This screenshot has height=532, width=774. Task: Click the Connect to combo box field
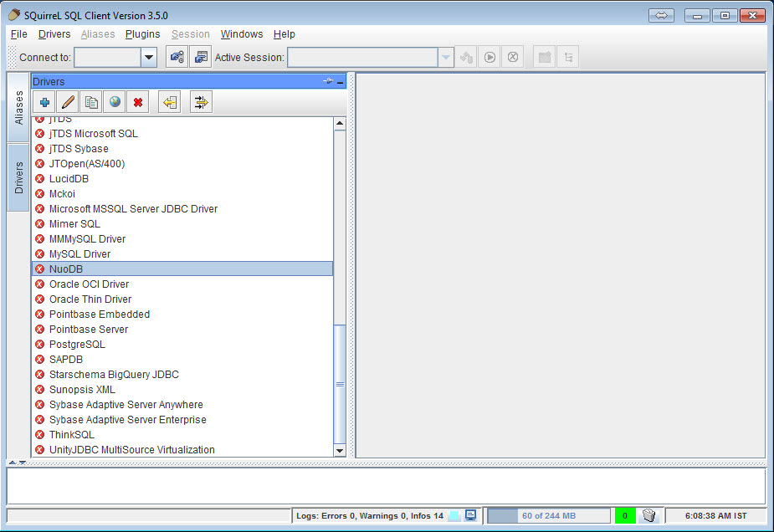(x=108, y=57)
